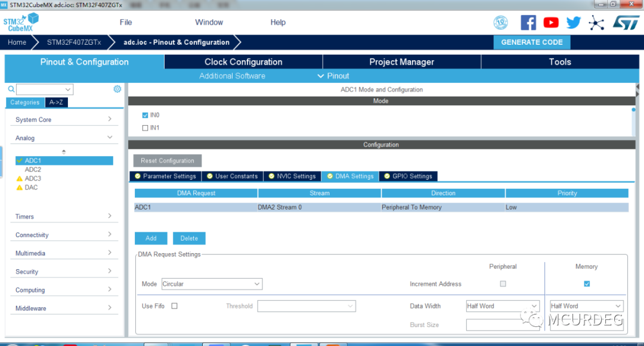Viewport: 644px width, 346px height.
Task: Expand the Multimedia category
Action: click(x=64, y=253)
